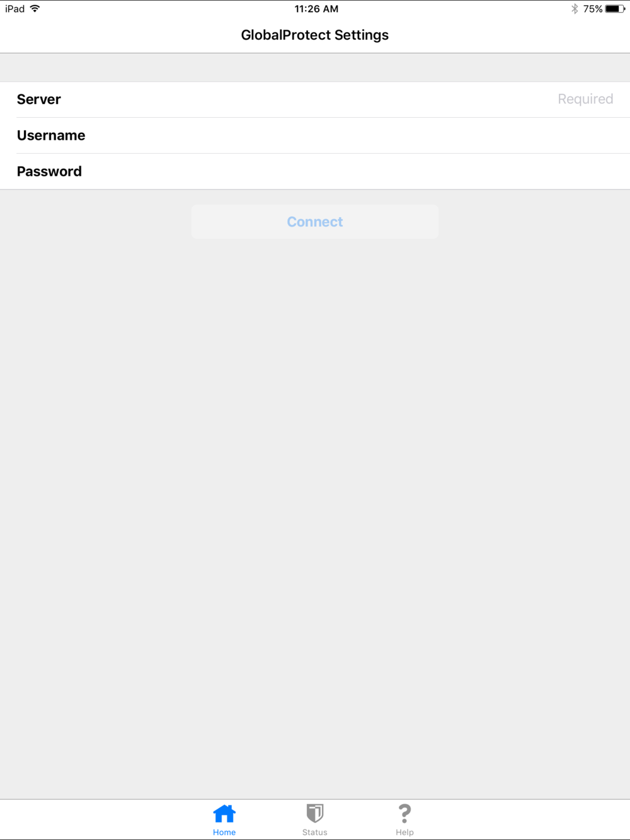Select the Password row label
The image size is (630, 840).
tap(49, 171)
